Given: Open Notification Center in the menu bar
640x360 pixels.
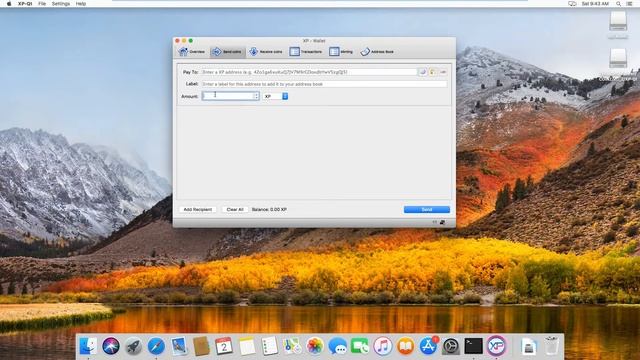Looking at the screenshot, I should (629, 4).
